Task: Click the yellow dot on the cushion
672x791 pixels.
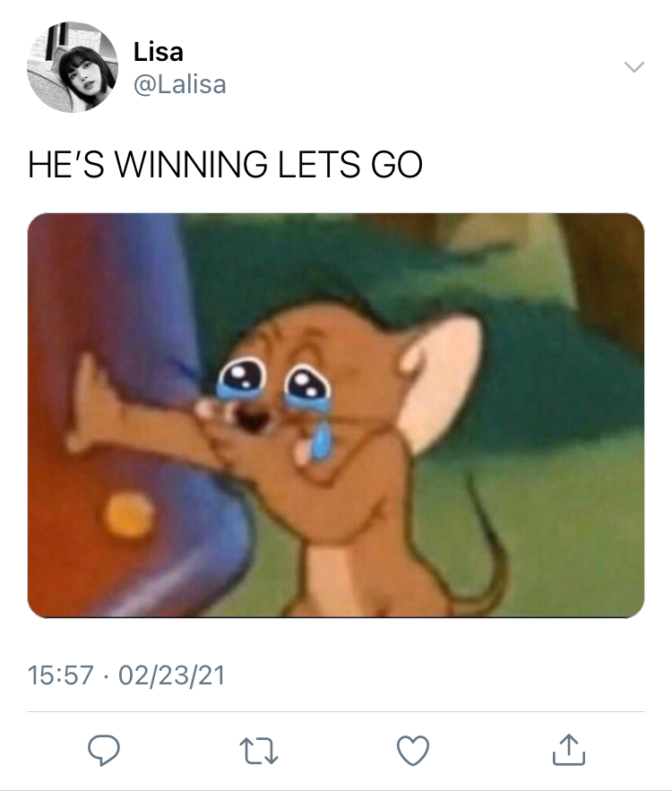Action: 129,516
